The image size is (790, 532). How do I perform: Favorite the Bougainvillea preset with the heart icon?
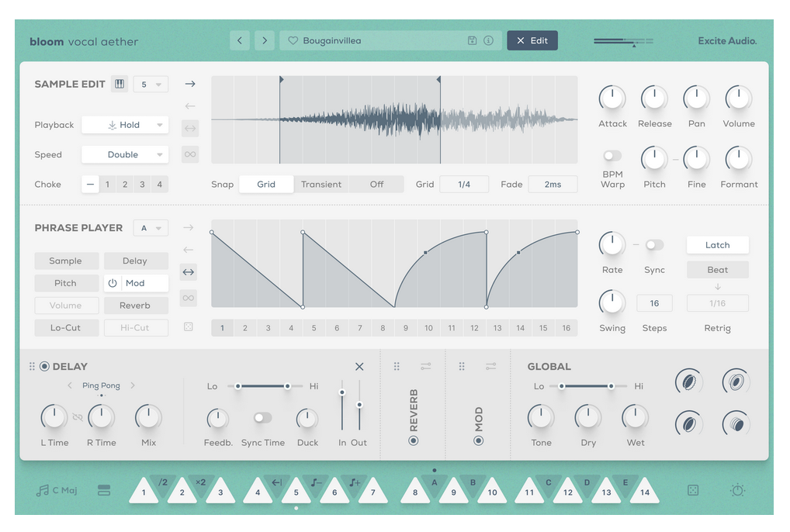pos(293,41)
